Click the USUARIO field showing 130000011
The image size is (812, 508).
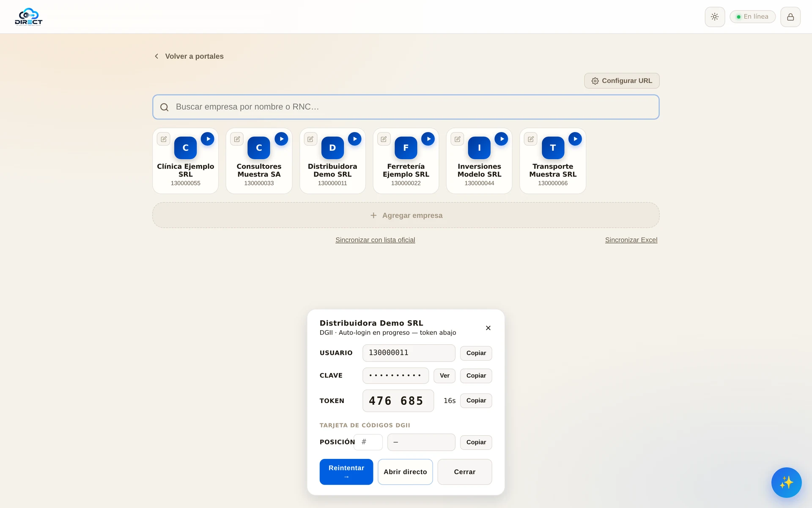pos(409,353)
